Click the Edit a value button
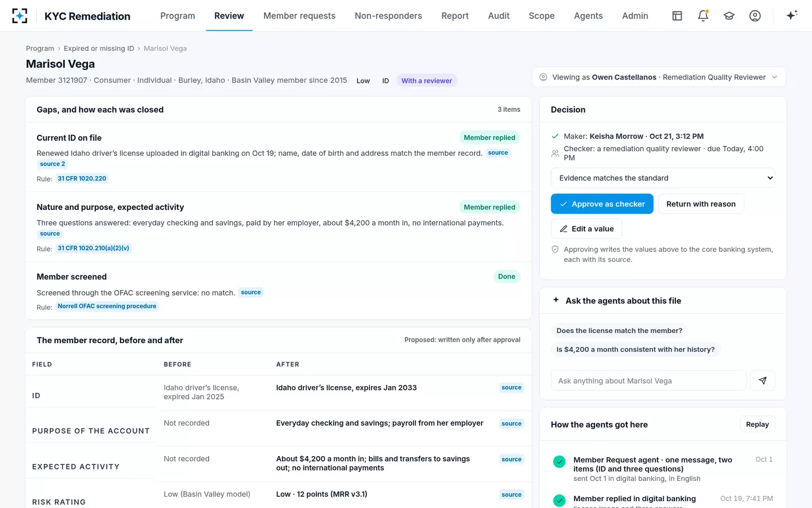 coord(586,229)
